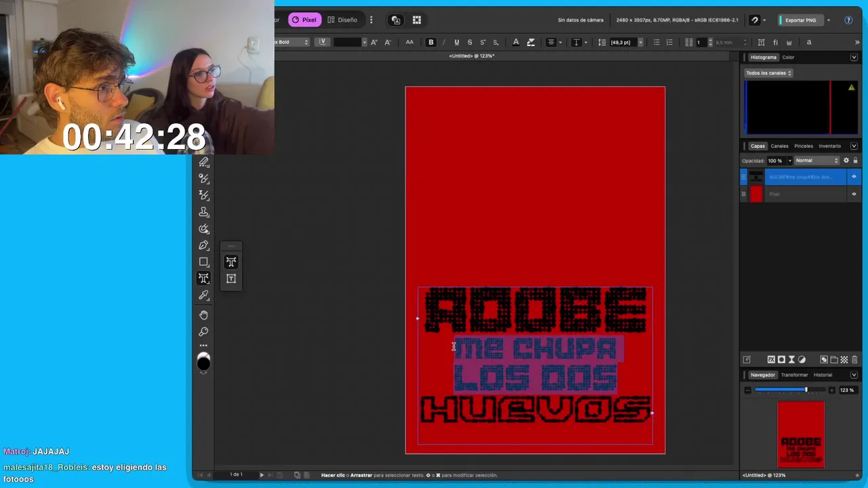Click the navigator zoom-out minus button

click(x=748, y=390)
